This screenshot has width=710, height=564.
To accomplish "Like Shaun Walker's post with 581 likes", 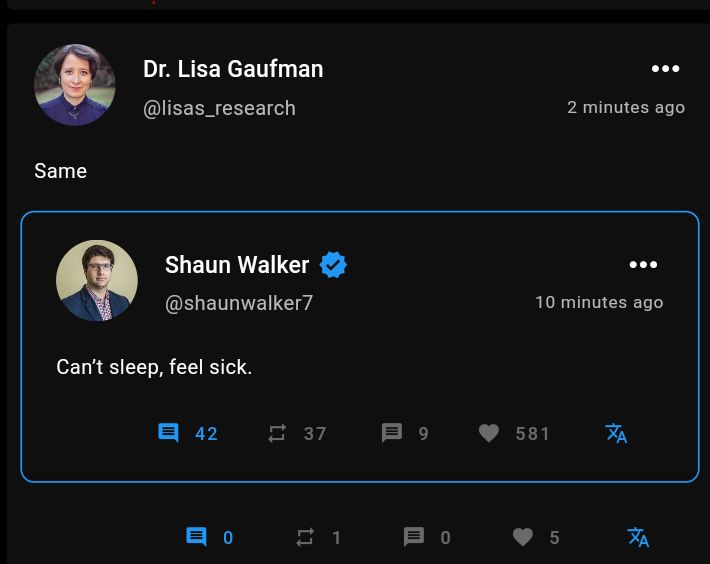I will click(489, 433).
